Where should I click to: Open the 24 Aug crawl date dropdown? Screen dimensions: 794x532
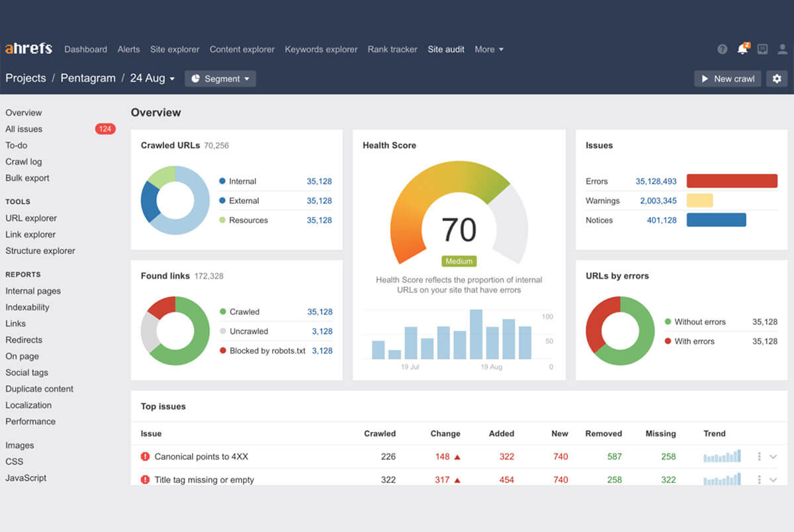click(152, 78)
